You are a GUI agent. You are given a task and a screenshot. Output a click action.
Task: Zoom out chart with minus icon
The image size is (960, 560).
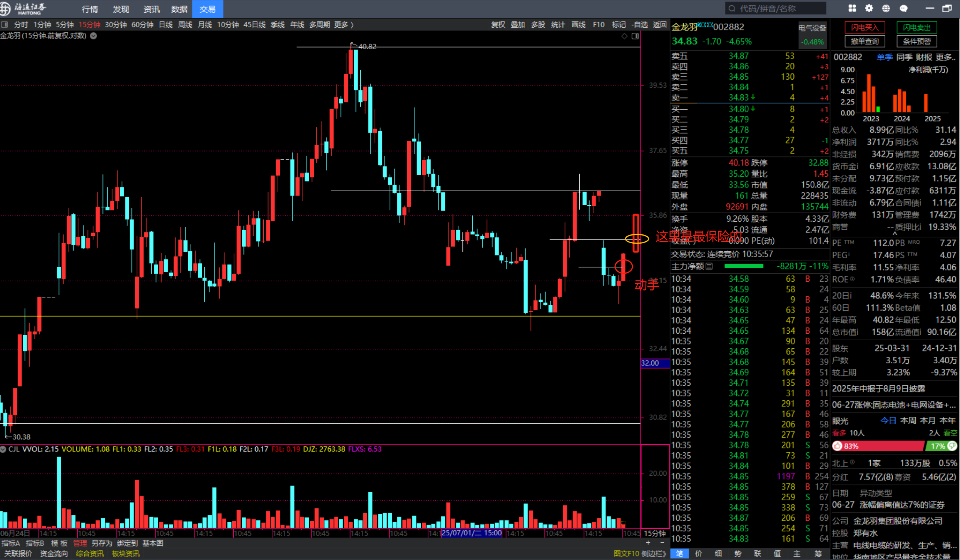pos(662,543)
